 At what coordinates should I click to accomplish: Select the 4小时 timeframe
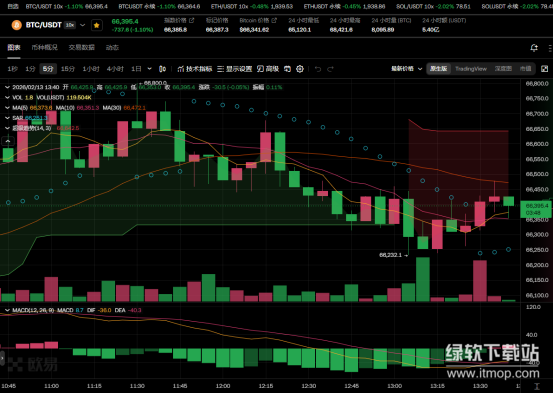[x=115, y=69]
